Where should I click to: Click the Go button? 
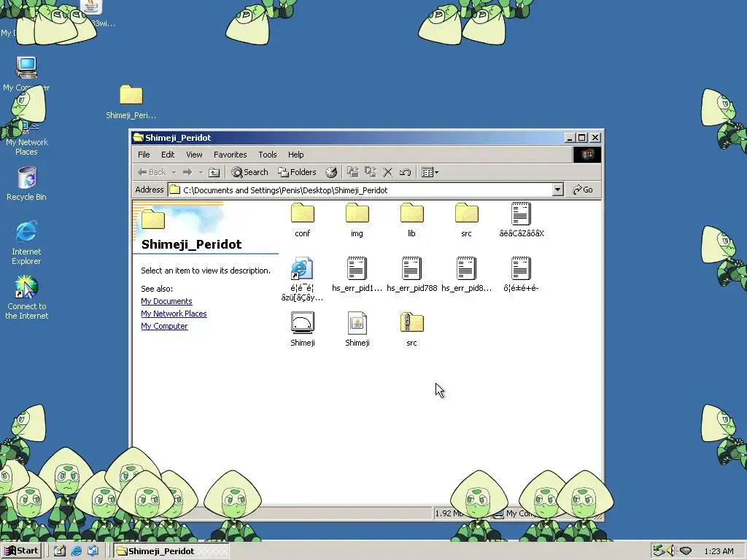click(x=583, y=190)
